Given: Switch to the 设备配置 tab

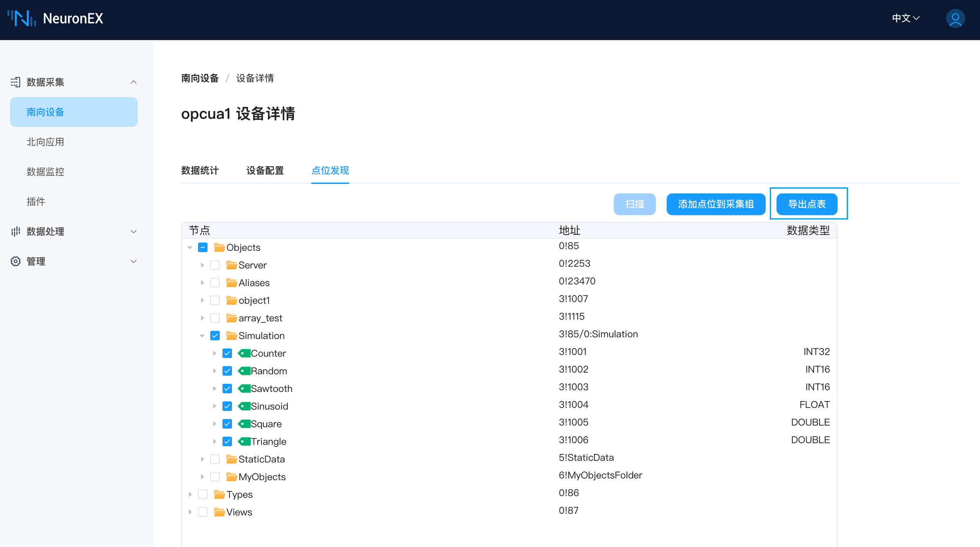Looking at the screenshot, I should tap(265, 171).
